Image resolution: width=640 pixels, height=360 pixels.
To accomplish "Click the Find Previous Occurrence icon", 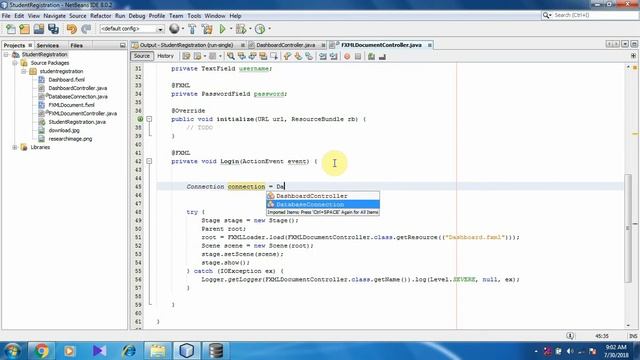I will [x=242, y=56].
